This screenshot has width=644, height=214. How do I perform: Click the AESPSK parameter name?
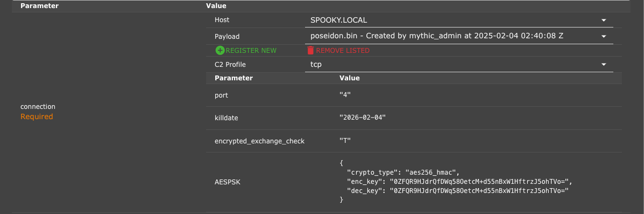228,182
